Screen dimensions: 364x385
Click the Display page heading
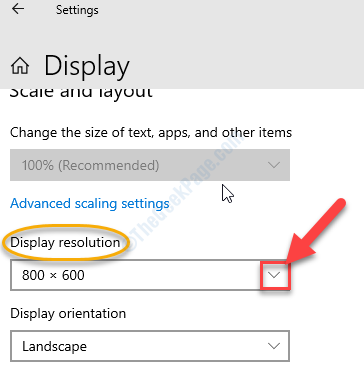coord(87,66)
